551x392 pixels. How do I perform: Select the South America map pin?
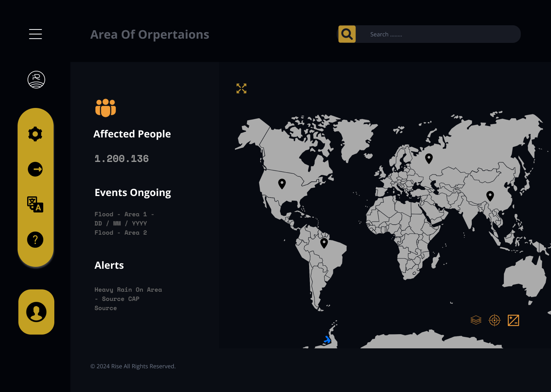click(x=324, y=243)
